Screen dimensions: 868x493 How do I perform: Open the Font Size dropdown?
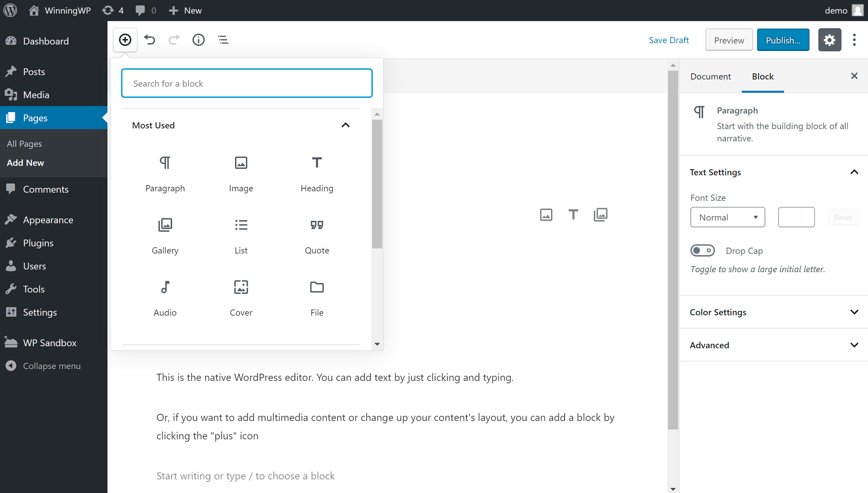point(727,217)
